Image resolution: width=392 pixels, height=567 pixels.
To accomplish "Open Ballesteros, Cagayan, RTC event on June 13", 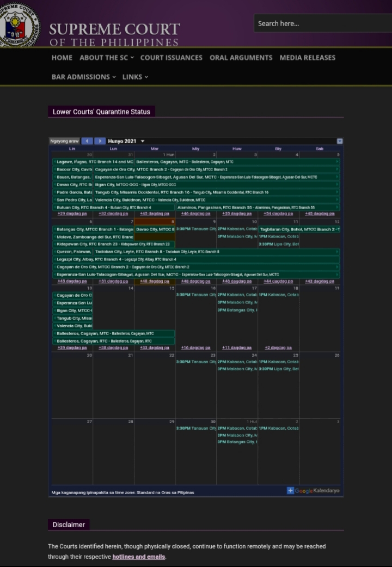I will 113,341.
